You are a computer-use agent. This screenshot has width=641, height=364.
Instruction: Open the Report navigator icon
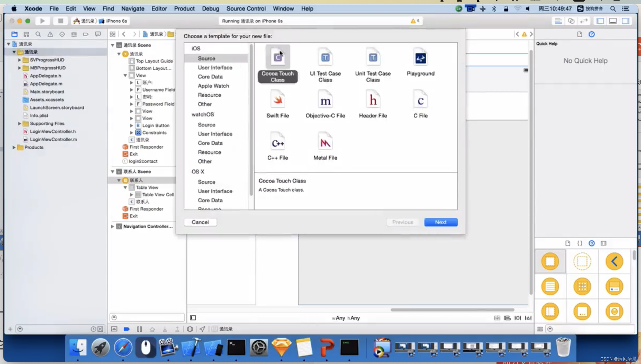98,34
